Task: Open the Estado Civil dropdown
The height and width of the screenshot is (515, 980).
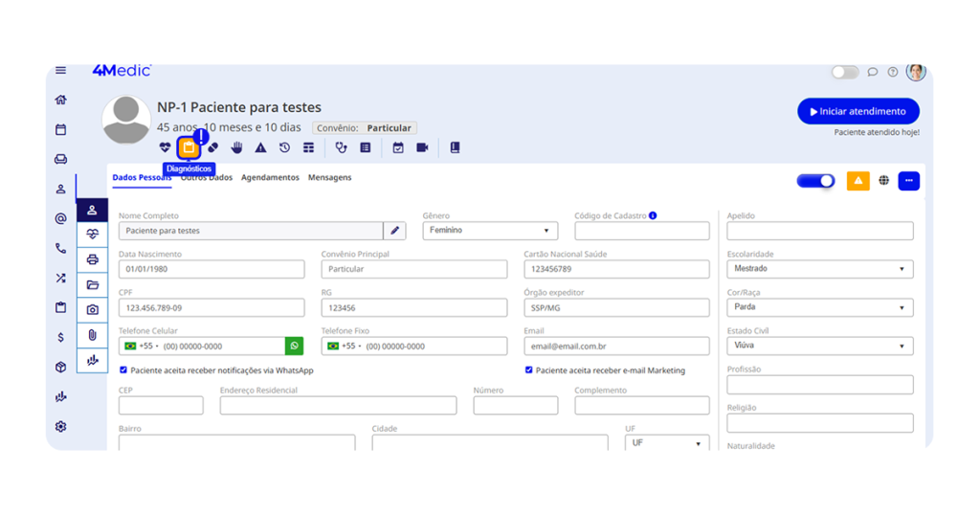Action: coord(819,346)
